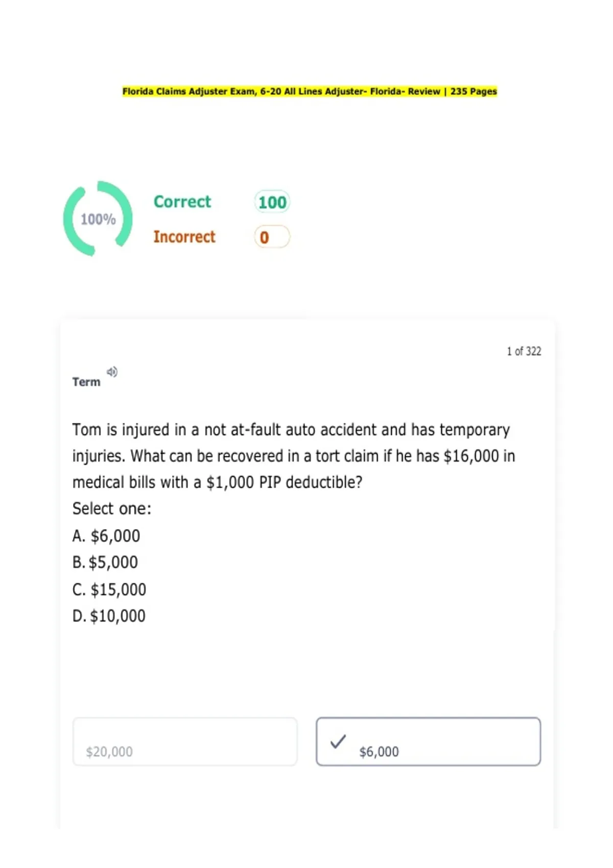
Task: Click the Correct count badge 100
Action: 272,202
